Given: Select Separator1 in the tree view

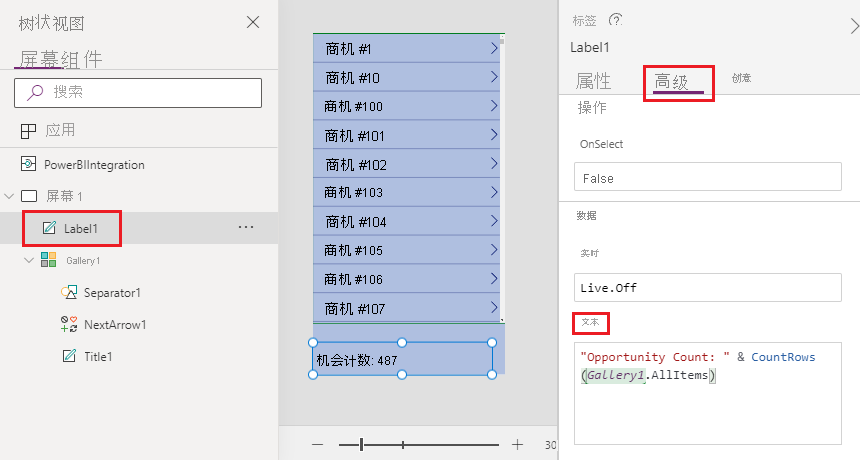Looking at the screenshot, I should [112, 293].
